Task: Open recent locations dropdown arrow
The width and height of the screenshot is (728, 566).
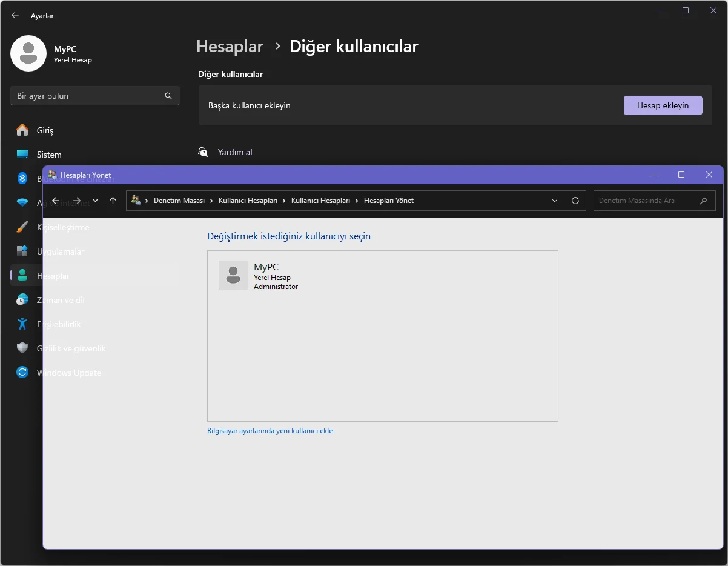Action: pos(95,201)
